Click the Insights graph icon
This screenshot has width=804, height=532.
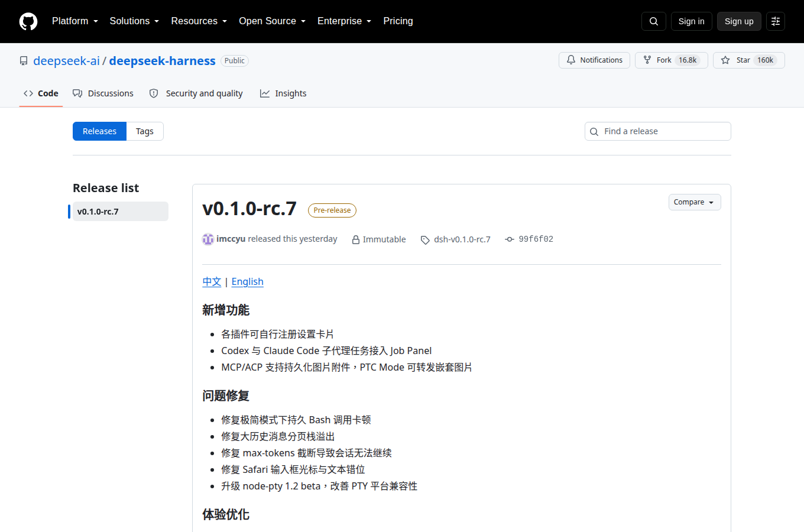coord(265,93)
